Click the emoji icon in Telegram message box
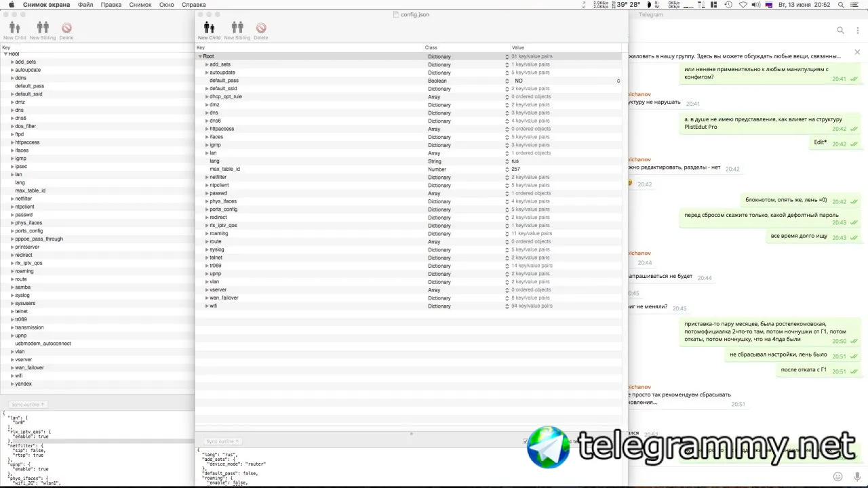The width and height of the screenshot is (868, 488). click(838, 476)
